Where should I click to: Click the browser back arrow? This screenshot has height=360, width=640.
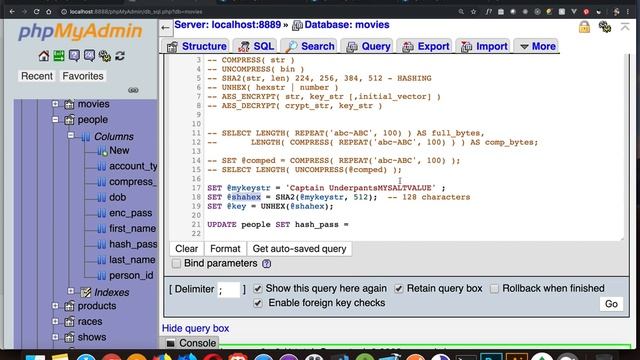tap(12, 11)
